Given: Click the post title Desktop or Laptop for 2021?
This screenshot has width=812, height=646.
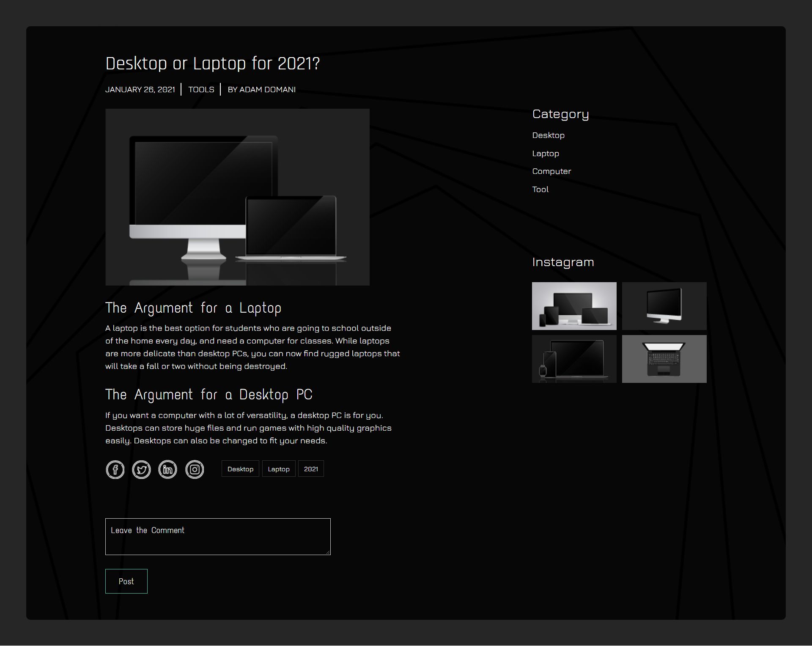Looking at the screenshot, I should coord(213,63).
